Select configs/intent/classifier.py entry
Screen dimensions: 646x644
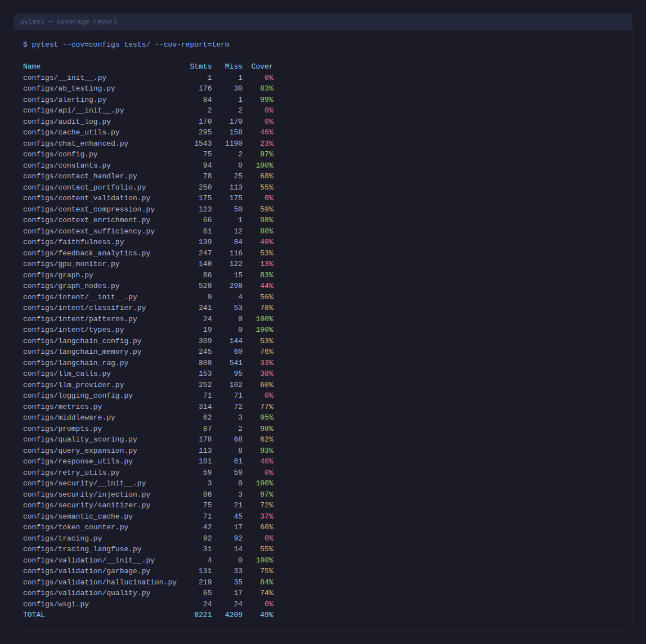point(84,308)
